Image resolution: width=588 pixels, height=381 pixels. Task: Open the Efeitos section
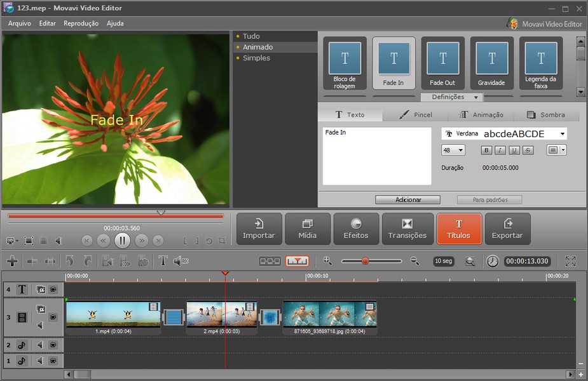click(x=356, y=229)
